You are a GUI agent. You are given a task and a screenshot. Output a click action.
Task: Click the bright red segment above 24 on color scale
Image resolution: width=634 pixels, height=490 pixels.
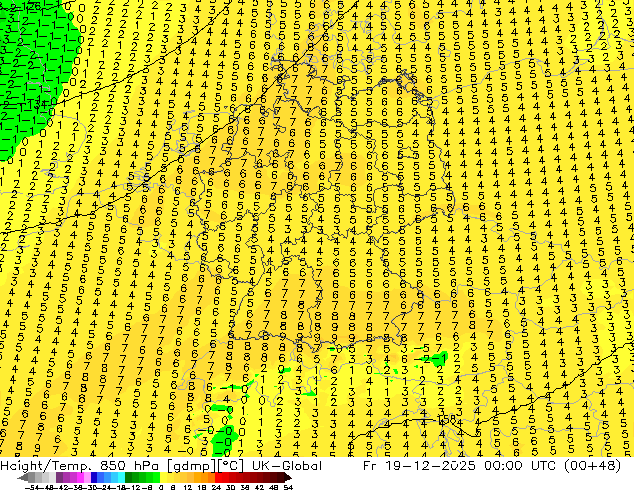point(218,478)
